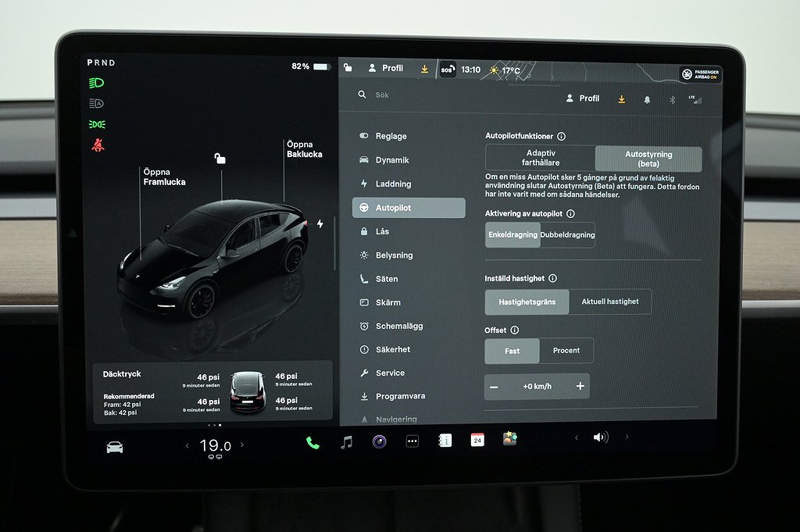Open the phone app in bottom dock
800x532 pixels.
[x=312, y=442]
